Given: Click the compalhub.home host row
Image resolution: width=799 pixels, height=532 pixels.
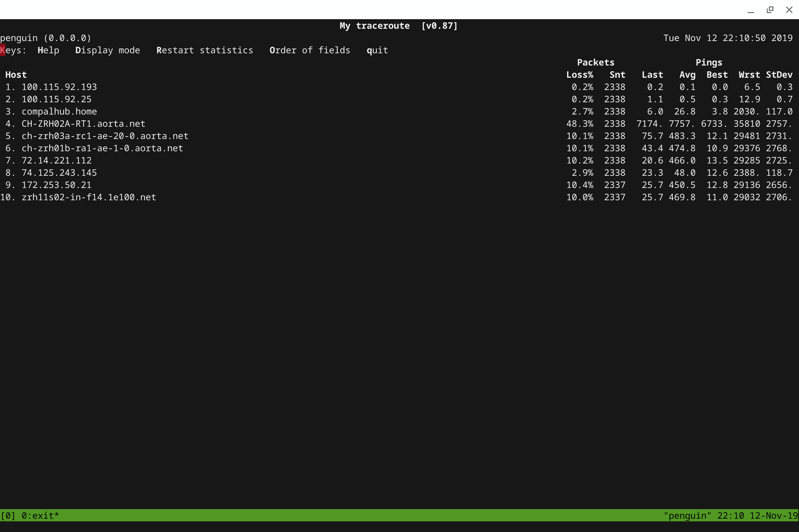Looking at the screenshot, I should tap(59, 111).
